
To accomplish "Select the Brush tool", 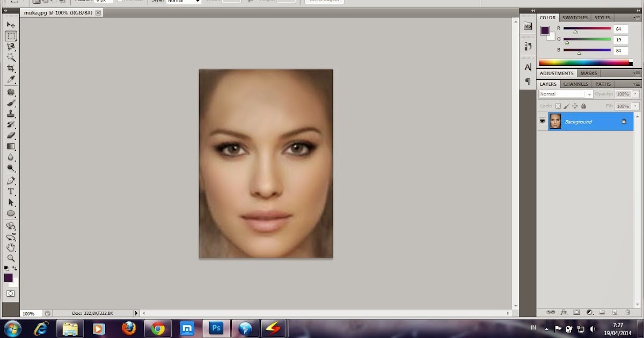I will pos(11,103).
